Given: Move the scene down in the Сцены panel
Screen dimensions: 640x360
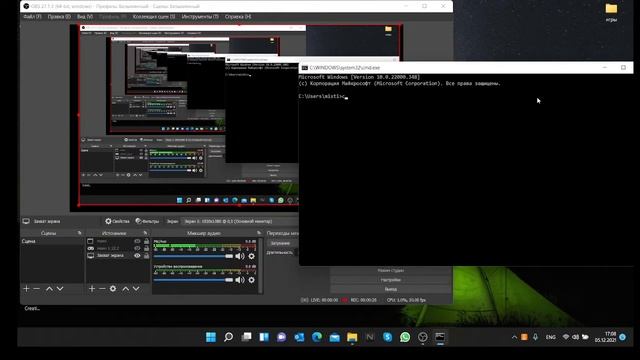Looking at the screenshot, I should tap(60, 289).
